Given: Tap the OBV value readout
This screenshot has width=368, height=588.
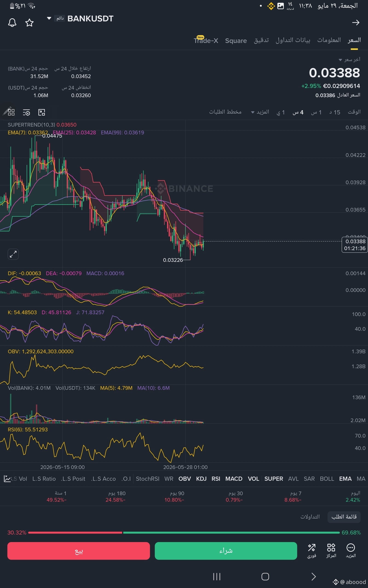Looking at the screenshot, I should point(41,351).
